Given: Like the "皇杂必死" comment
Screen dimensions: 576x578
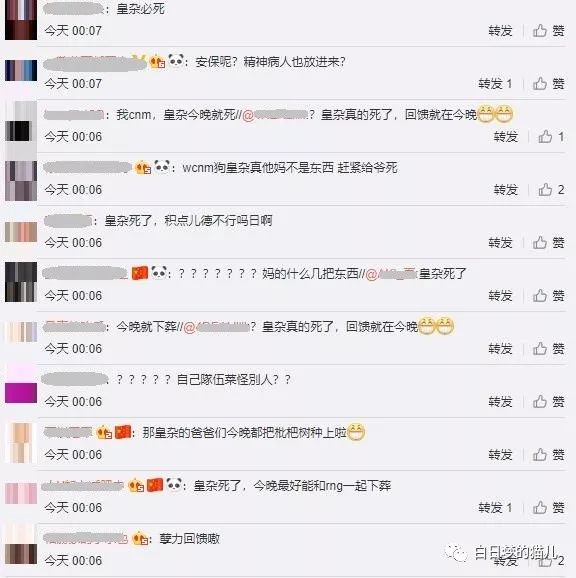Looking at the screenshot, I should coord(548,31).
